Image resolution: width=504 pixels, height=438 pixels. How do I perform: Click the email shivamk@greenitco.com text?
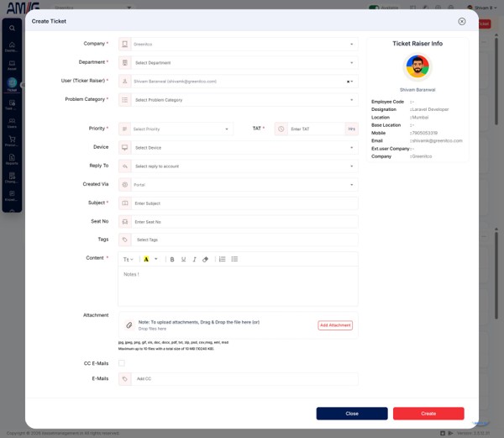pyautogui.click(x=437, y=141)
